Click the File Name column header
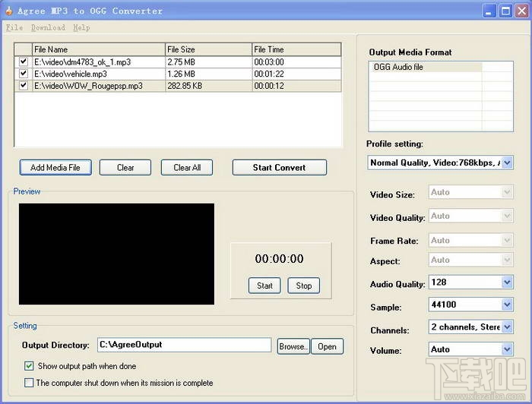The height and width of the screenshot is (404, 532). [x=99, y=49]
